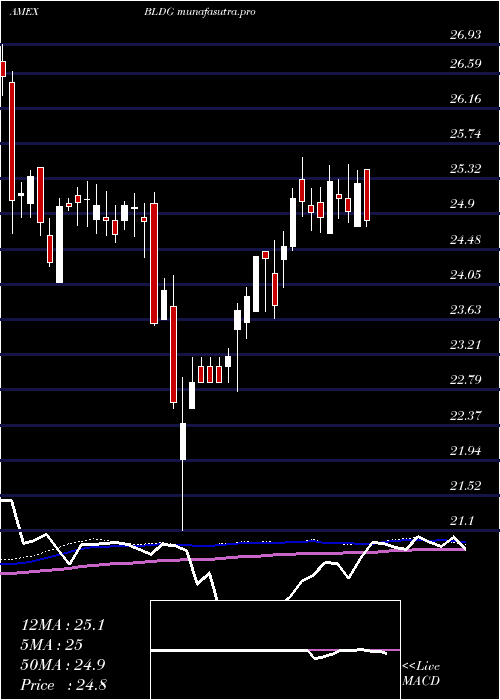Click the 23.21 price axis label
Image resolution: width=500 pixels, height=700 pixels.
465,345
